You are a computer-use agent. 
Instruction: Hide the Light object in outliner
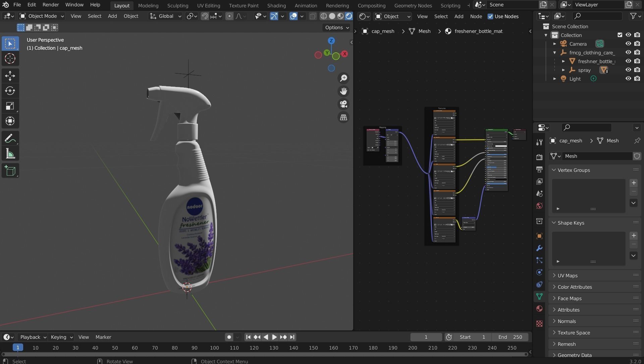pyautogui.click(x=628, y=79)
